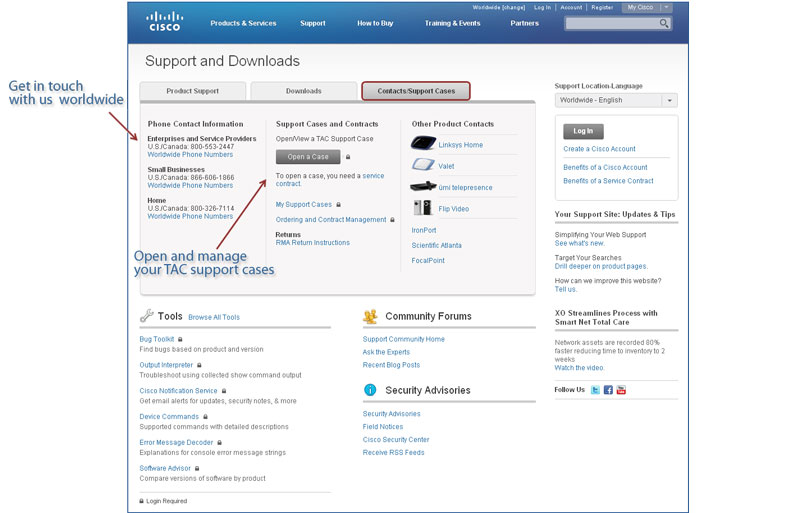Viewport: 800px width, 513px height.
Task: Select the Contacts/Support Cases tab
Action: coord(416,91)
